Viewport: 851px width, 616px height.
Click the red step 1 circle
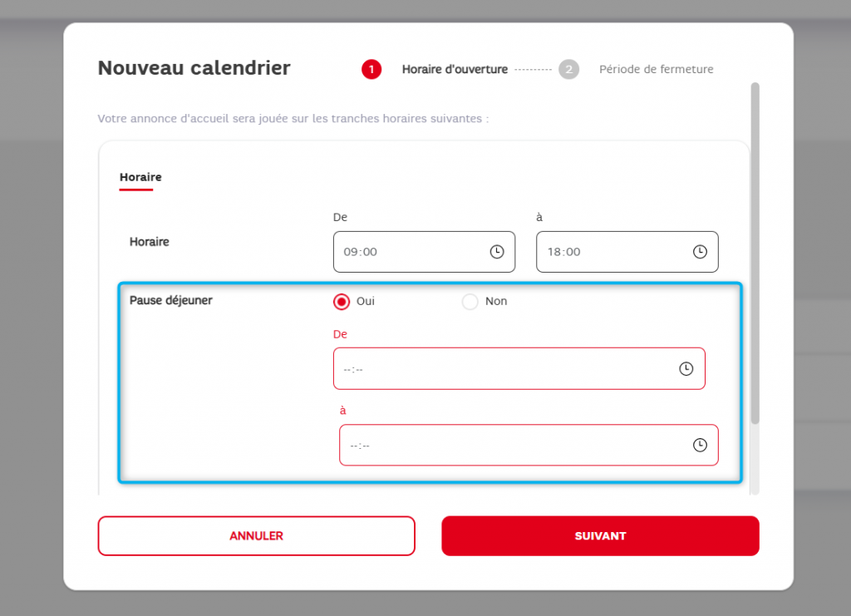coord(371,70)
